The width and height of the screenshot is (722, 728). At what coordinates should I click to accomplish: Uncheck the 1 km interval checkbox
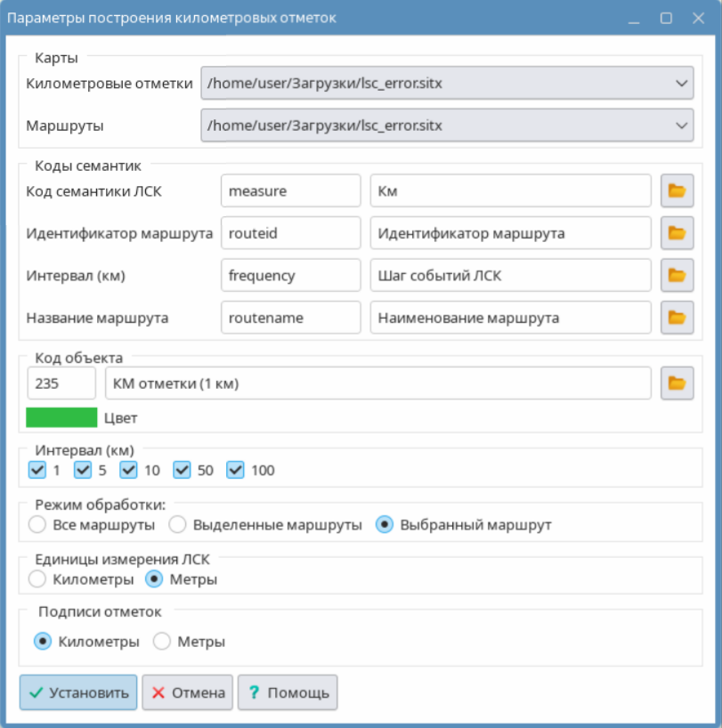37,470
